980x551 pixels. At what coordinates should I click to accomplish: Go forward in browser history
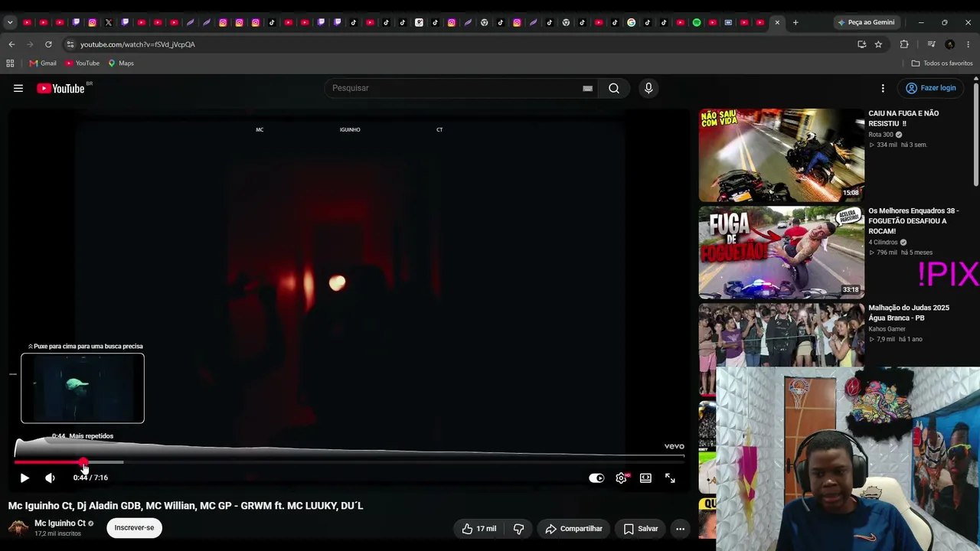pos(30,44)
